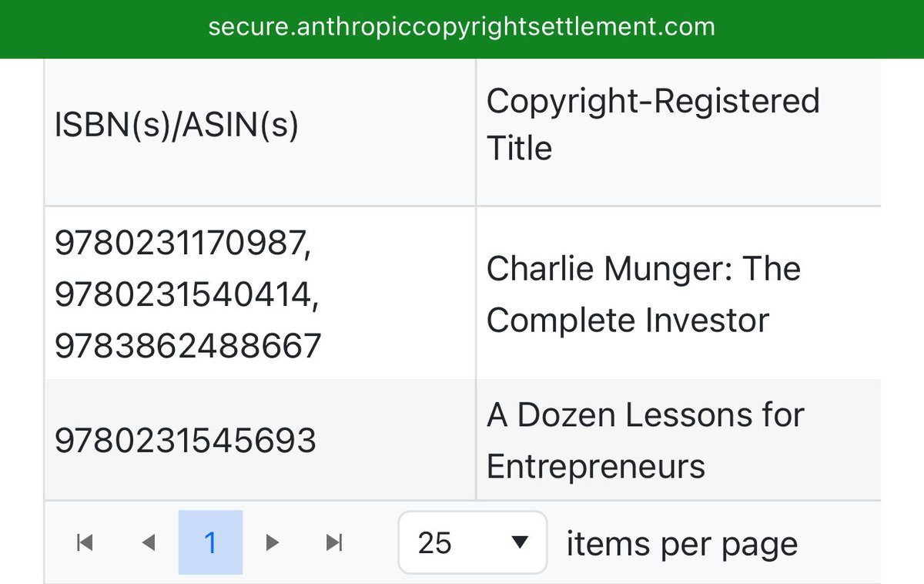Select the A Dozen Lessons for Entrepreneurs title
This screenshot has width=924, height=584.
(645, 441)
